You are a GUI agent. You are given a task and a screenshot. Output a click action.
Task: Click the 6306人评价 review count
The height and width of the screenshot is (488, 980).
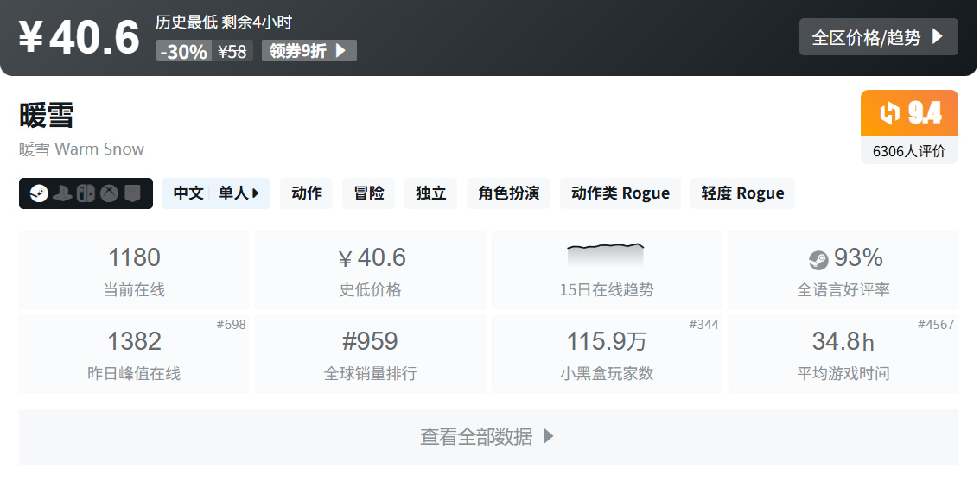(909, 151)
